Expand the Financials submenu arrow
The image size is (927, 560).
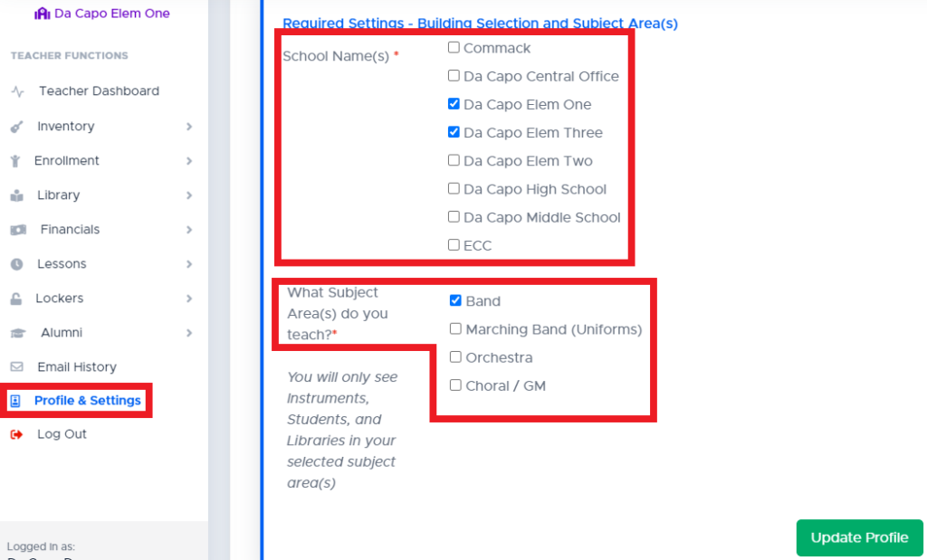coord(189,230)
